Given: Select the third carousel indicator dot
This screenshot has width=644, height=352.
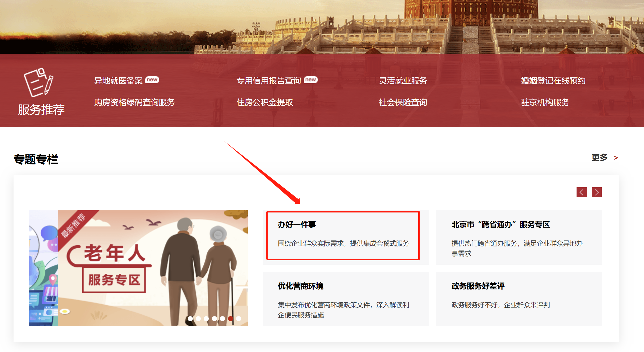Looking at the screenshot, I should click(206, 319).
